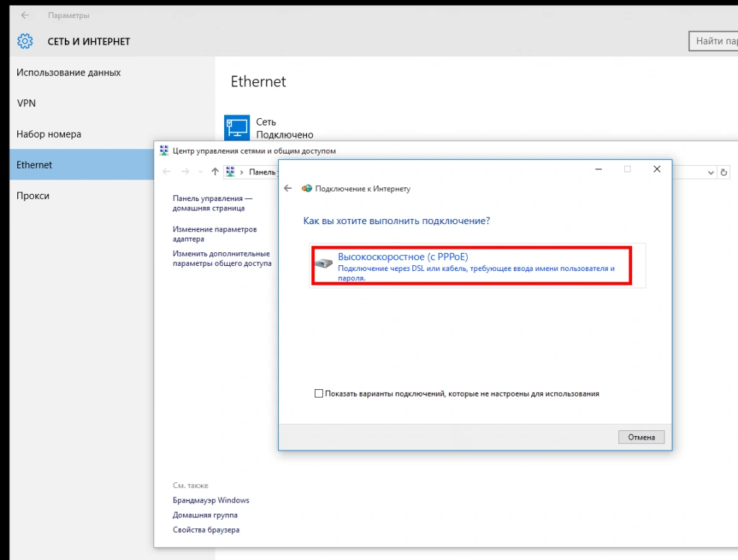This screenshot has width=738, height=560.
Task: Click the up arrow in Control Panel navigation
Action: (215, 172)
